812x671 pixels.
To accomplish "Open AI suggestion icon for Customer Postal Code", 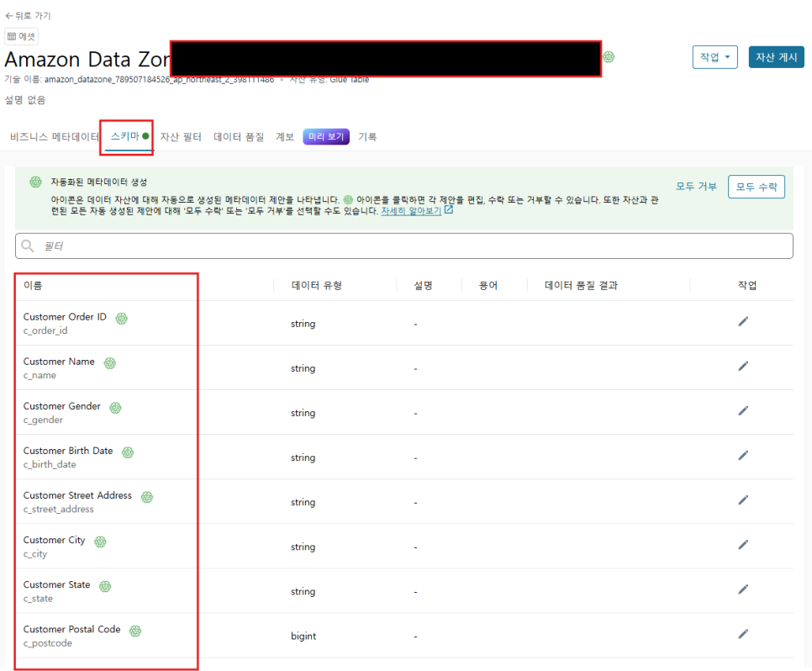I will [x=135, y=631].
